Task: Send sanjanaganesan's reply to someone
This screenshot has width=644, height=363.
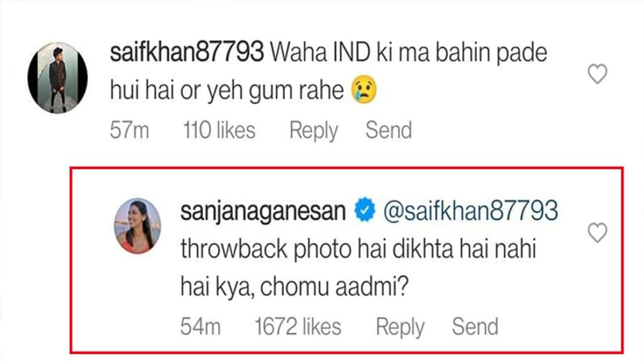Action: click(x=475, y=327)
